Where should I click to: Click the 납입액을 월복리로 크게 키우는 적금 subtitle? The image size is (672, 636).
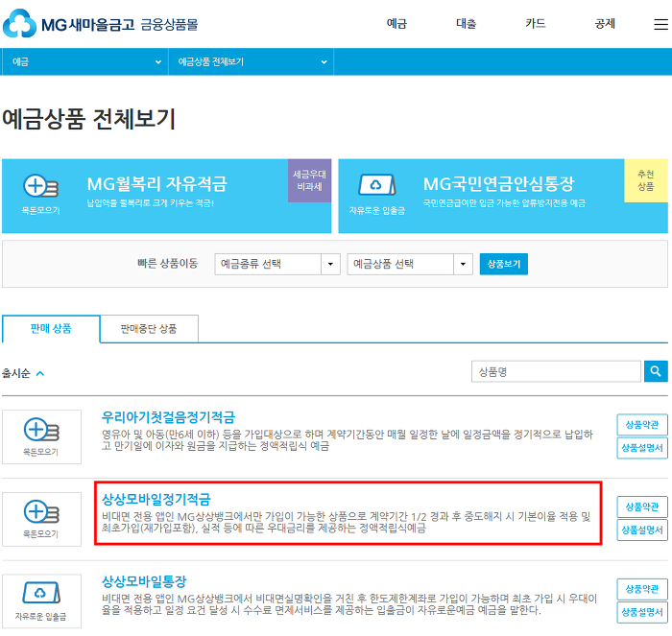click(x=150, y=203)
